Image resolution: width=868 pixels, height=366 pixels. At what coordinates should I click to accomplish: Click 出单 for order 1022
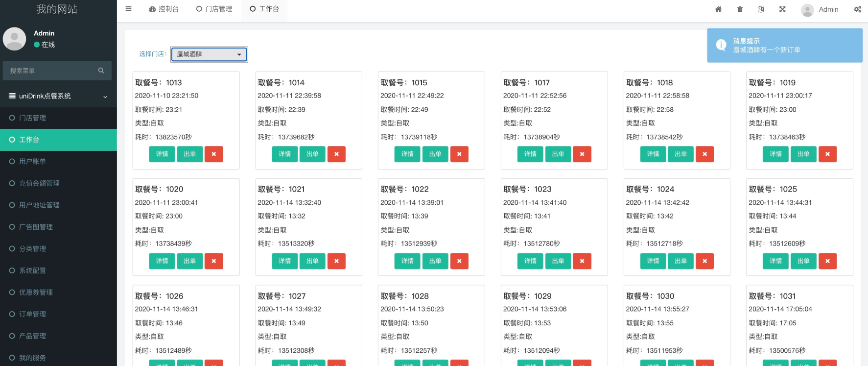click(435, 261)
